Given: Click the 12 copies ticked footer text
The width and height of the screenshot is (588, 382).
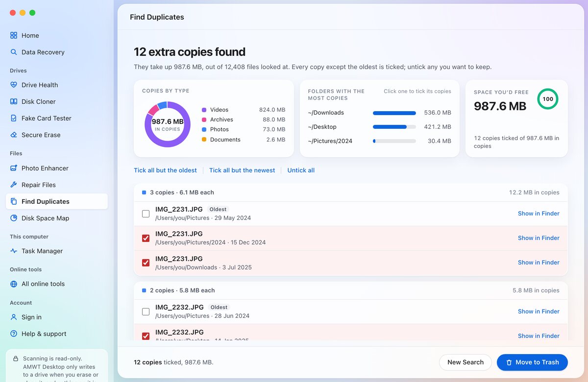Looking at the screenshot, I should (x=173, y=362).
